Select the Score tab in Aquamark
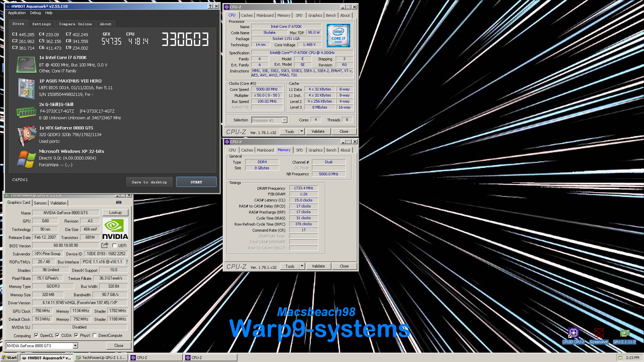This screenshot has width=644, height=362. pos(18,23)
